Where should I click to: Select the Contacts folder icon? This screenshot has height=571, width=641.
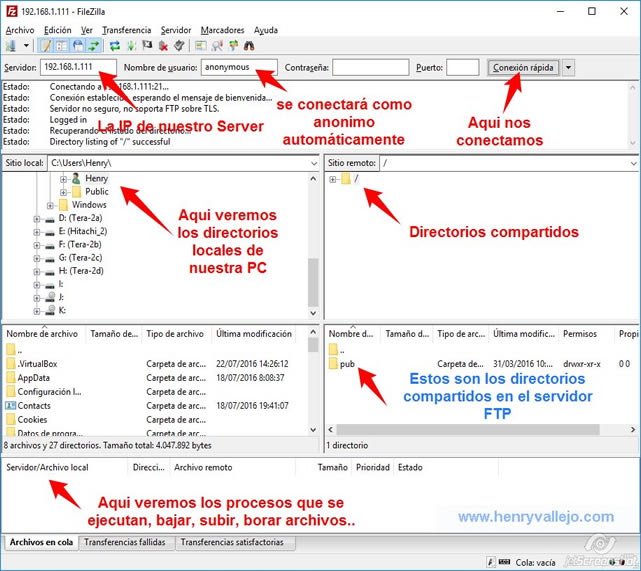tap(11, 405)
